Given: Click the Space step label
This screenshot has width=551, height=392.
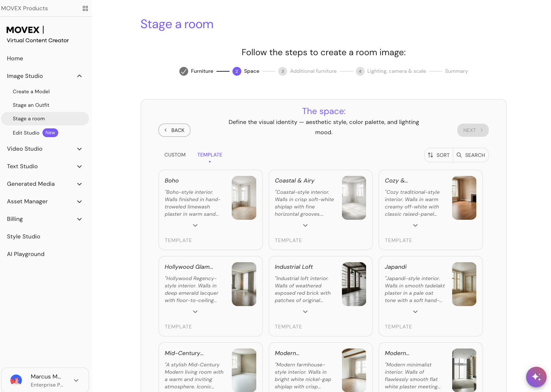Looking at the screenshot, I should 252,71.
